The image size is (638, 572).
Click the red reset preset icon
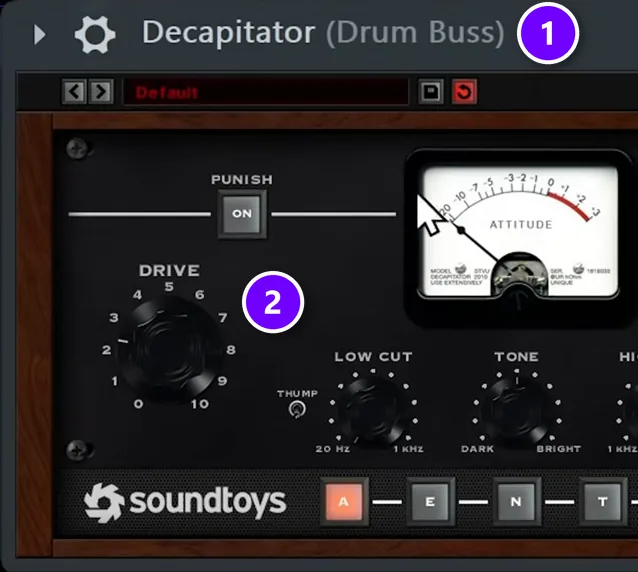(x=464, y=92)
